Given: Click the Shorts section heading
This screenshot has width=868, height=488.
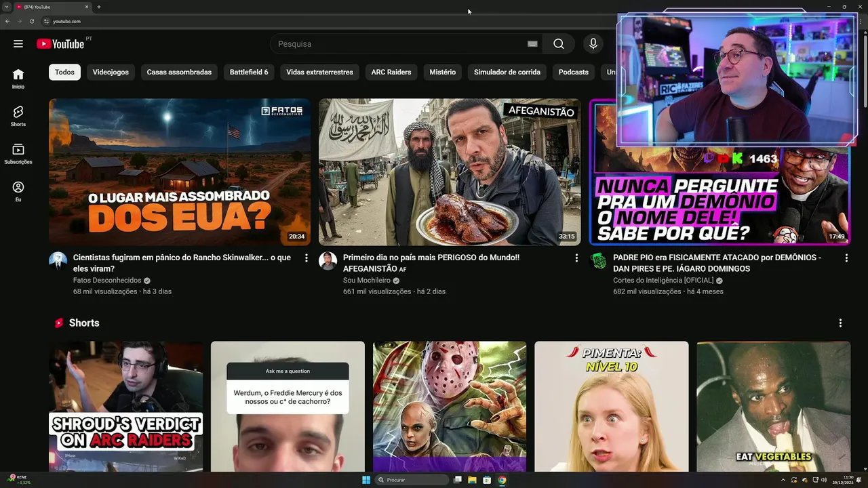Looking at the screenshot, I should pyautogui.click(x=84, y=323).
